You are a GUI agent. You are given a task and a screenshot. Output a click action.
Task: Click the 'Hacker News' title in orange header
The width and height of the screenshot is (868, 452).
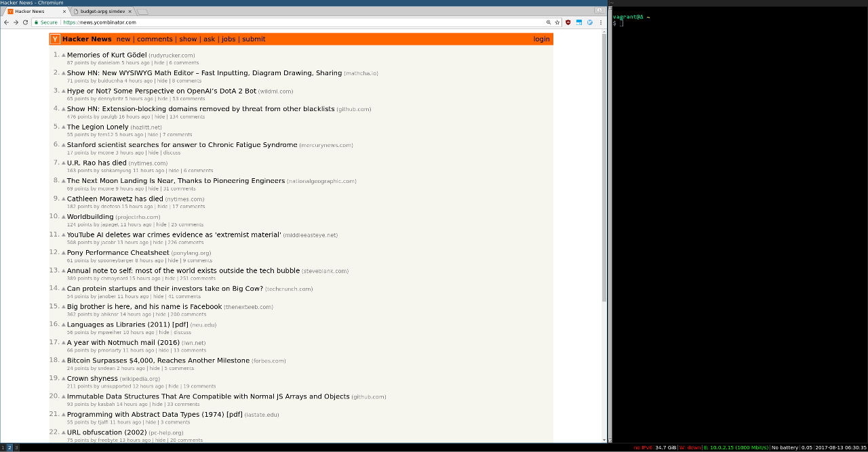(87, 39)
